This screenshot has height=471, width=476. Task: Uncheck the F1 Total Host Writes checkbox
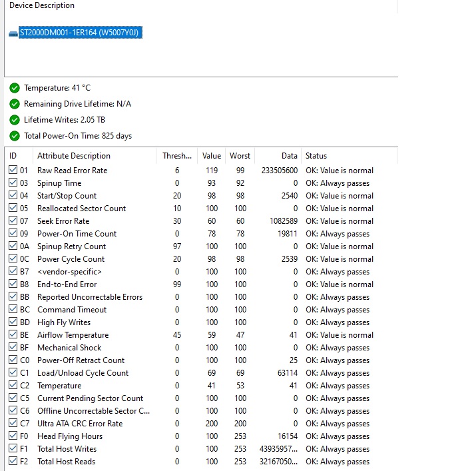point(13,448)
